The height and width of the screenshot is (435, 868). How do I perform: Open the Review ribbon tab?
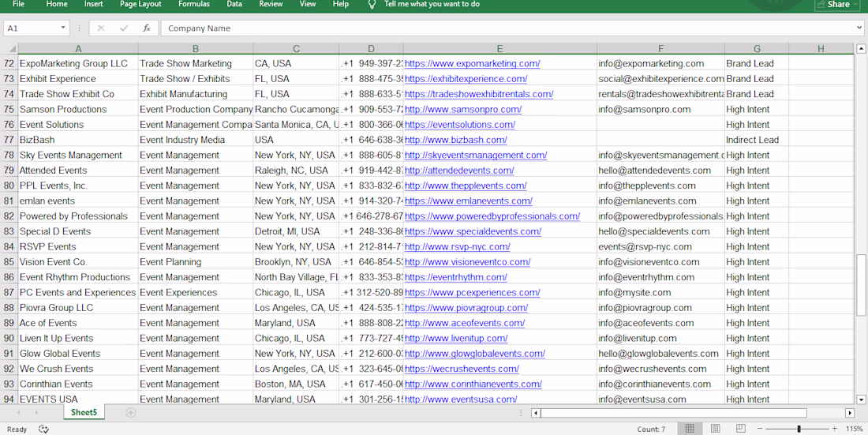point(271,4)
